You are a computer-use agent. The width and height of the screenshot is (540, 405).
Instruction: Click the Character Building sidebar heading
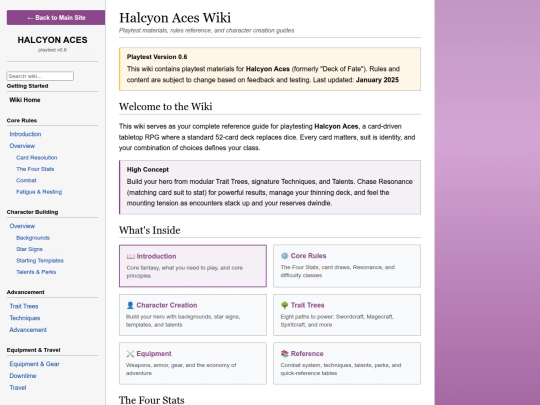[32, 212]
